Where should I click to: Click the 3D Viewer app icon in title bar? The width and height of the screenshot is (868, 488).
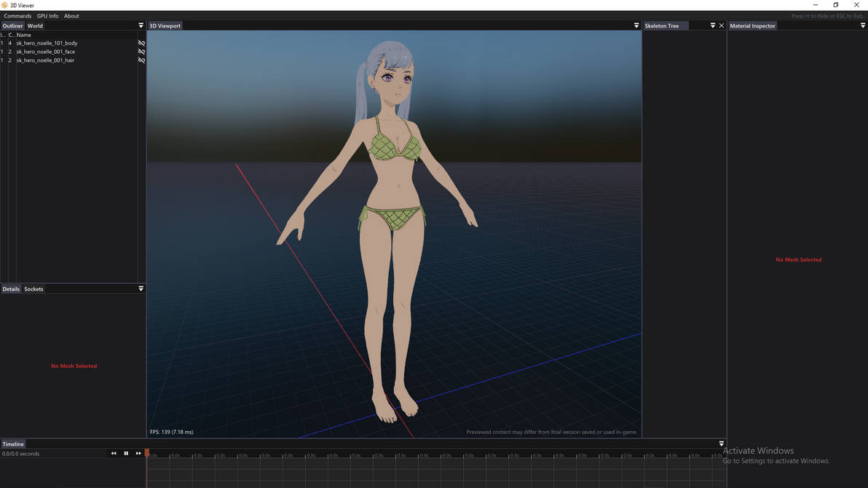tap(4, 5)
